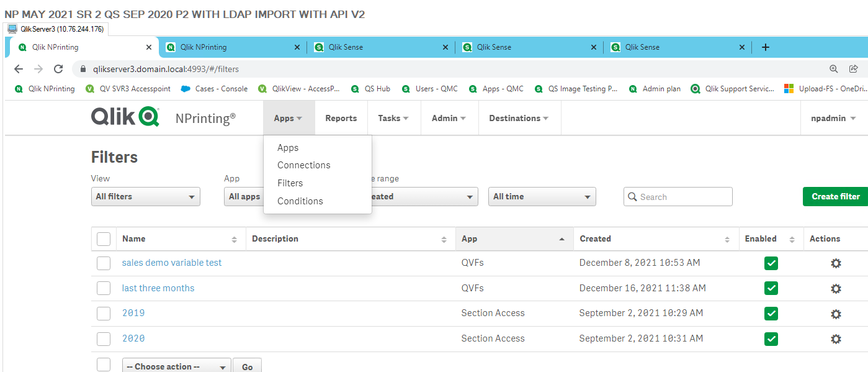Image resolution: width=868 pixels, height=372 pixels.
Task: Open gear actions for sales demo variable test
Action: tap(836, 263)
